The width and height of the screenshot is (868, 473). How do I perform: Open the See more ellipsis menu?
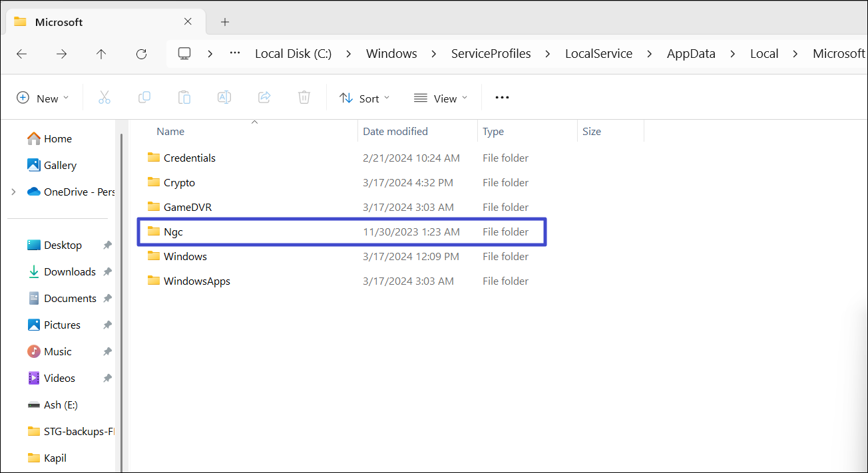502,98
